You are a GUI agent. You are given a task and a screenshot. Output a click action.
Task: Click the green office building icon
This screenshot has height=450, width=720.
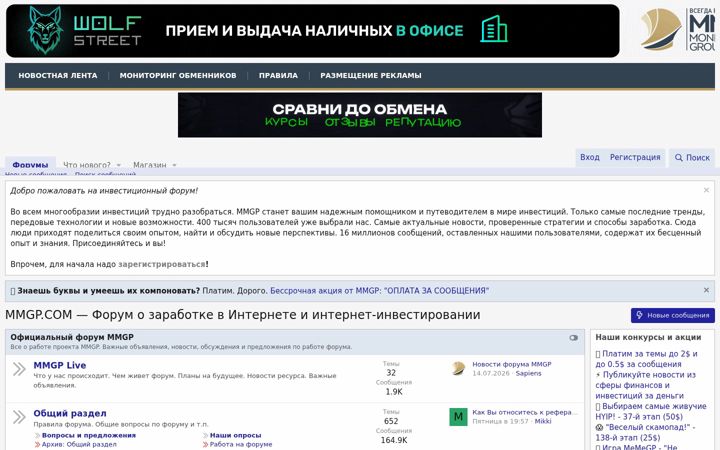pos(494,29)
